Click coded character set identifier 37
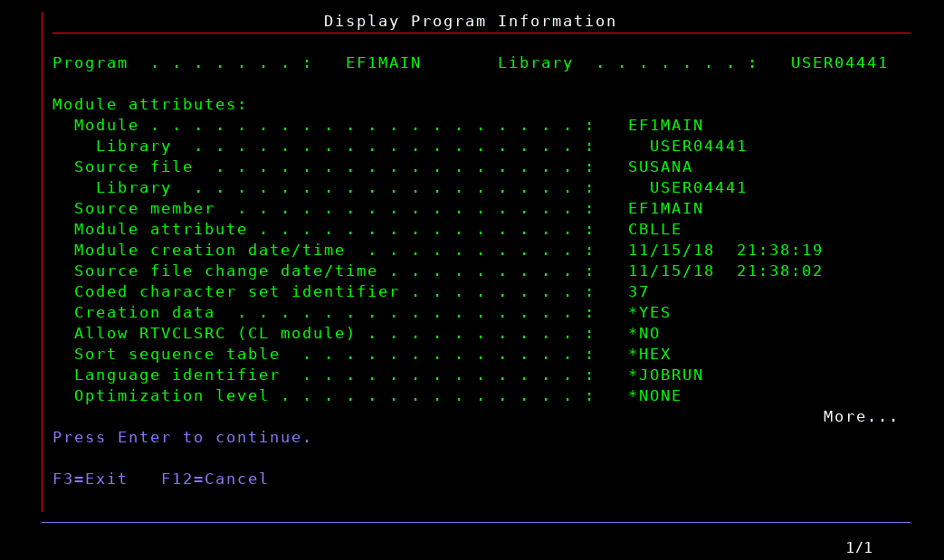The image size is (944, 560). coord(638,291)
